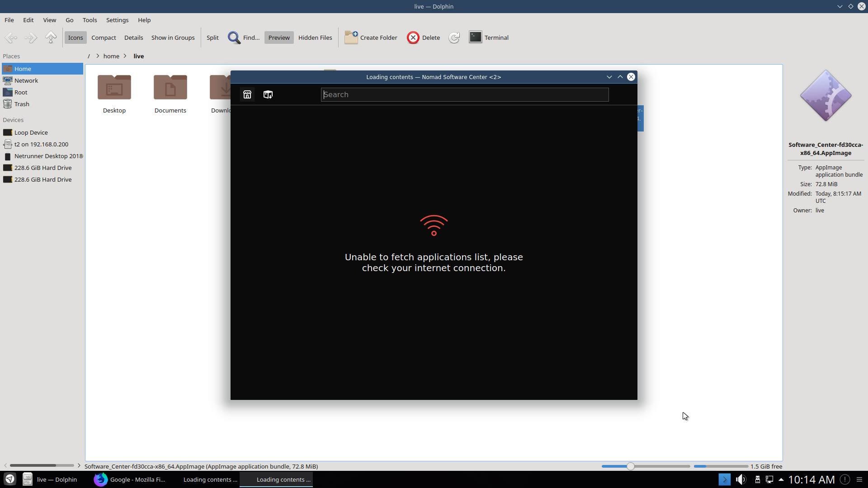Click Show in Groups
Image resolution: width=868 pixels, height=488 pixels.
coord(172,38)
